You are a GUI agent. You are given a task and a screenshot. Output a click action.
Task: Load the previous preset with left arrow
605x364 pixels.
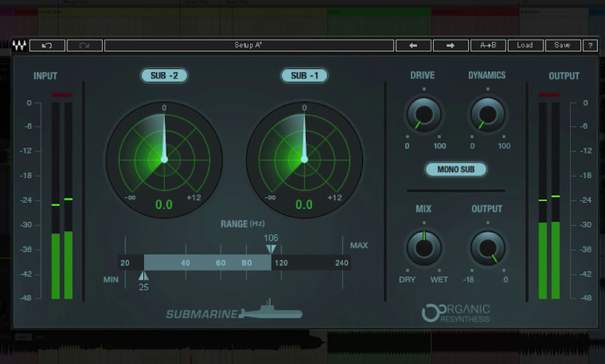coord(413,46)
